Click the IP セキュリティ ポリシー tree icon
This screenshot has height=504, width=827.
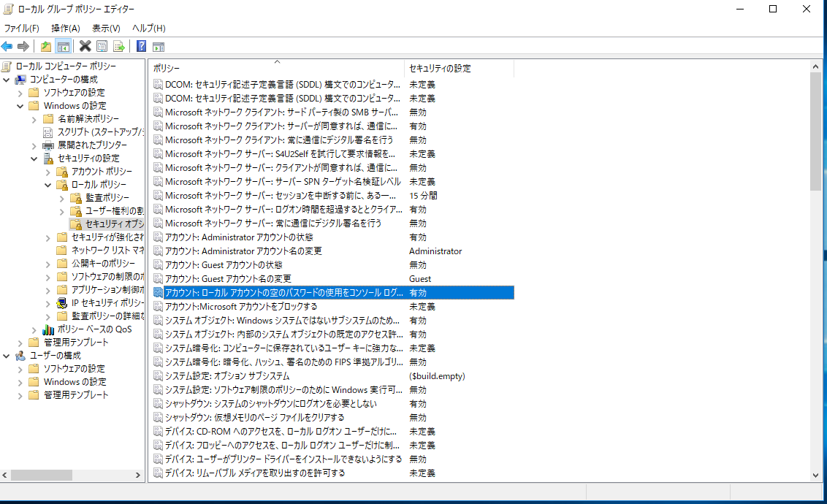click(62, 303)
